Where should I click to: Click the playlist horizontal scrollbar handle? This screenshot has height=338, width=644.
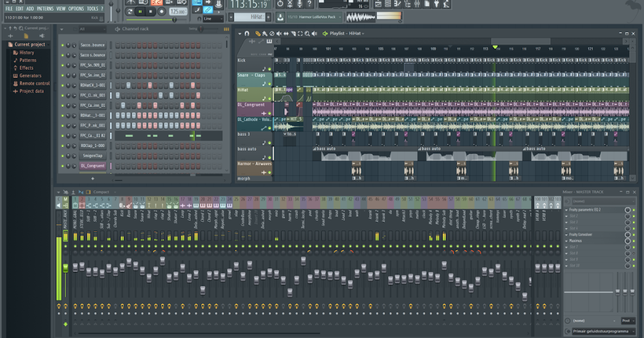(521, 41)
